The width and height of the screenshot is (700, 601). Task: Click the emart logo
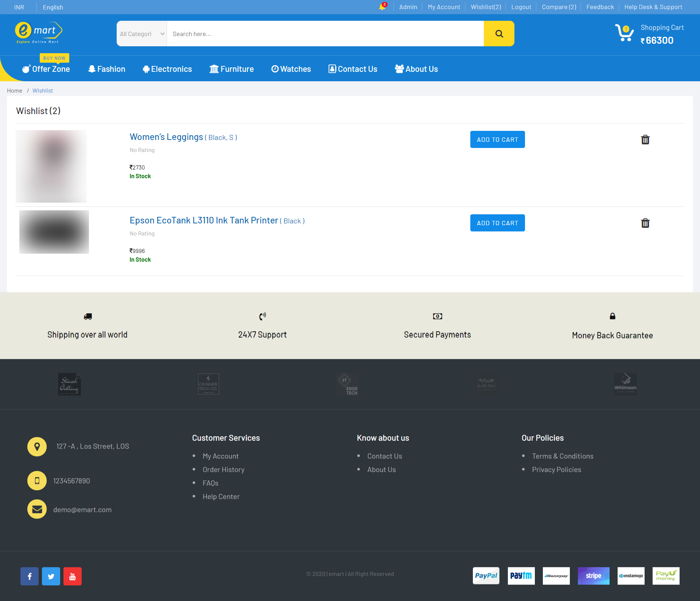click(38, 33)
